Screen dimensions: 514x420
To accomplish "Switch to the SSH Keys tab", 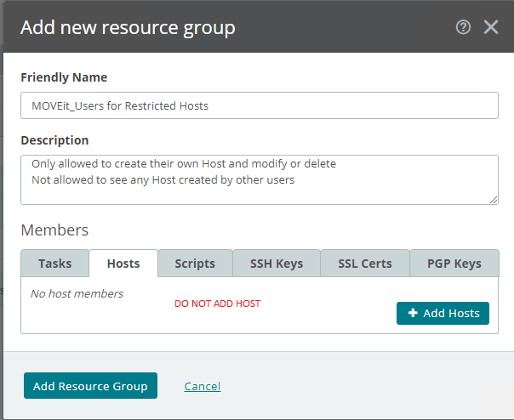I will [277, 264].
